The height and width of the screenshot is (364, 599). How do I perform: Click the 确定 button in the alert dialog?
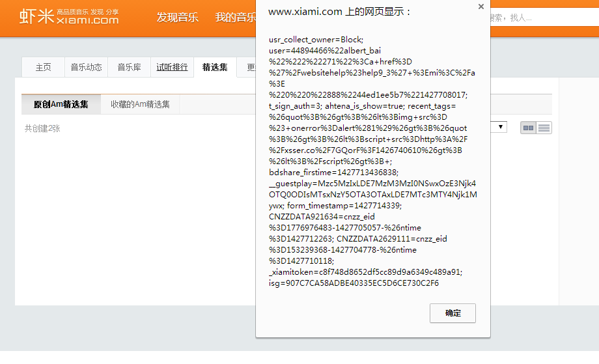click(453, 313)
